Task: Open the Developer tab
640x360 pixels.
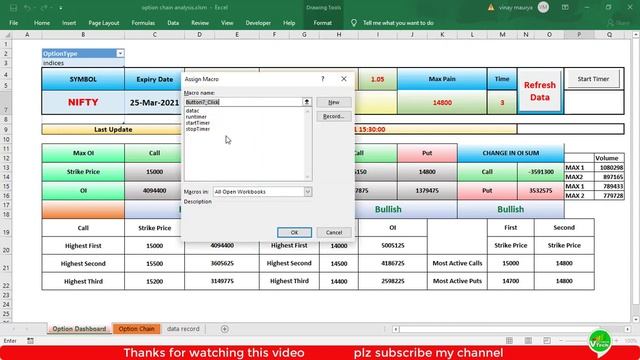Action: point(258,23)
